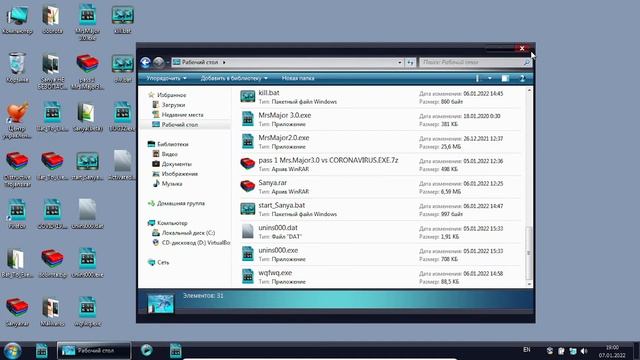Close the Explorer window with red X
640x360 pixels.
point(522,49)
